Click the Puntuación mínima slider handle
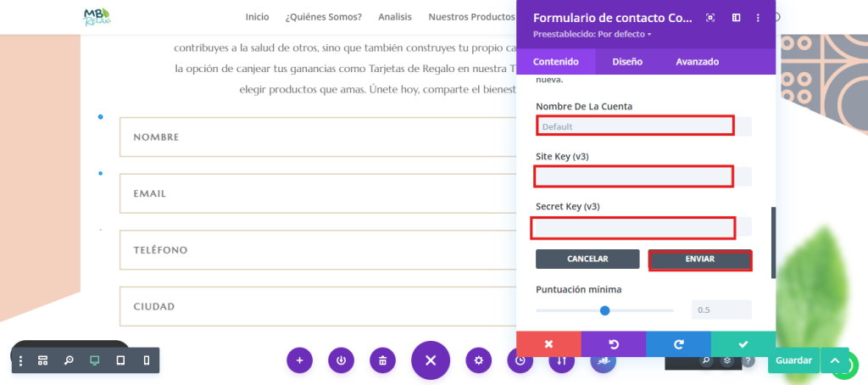Image resolution: width=868 pixels, height=385 pixels. 605,310
